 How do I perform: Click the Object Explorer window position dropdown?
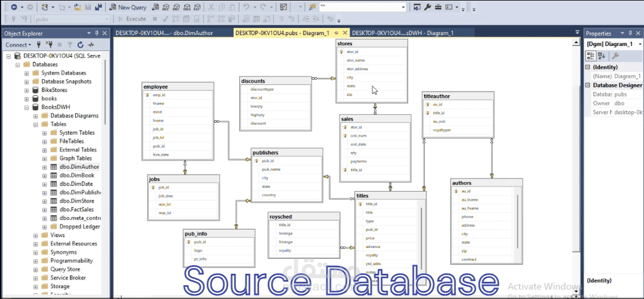[x=89, y=33]
